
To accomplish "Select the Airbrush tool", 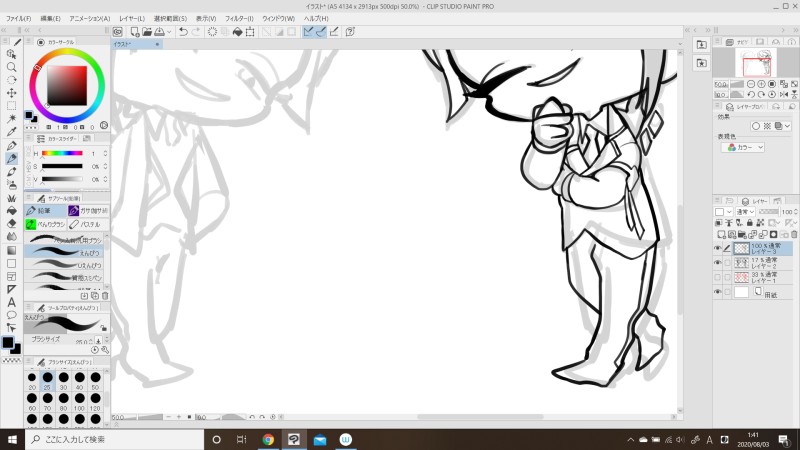I will coord(11,184).
